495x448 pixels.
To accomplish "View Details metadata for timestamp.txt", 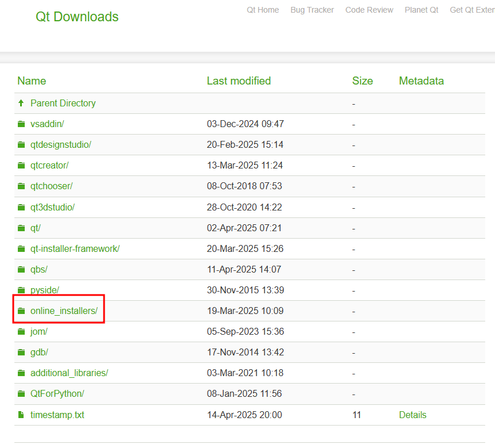I will [413, 415].
